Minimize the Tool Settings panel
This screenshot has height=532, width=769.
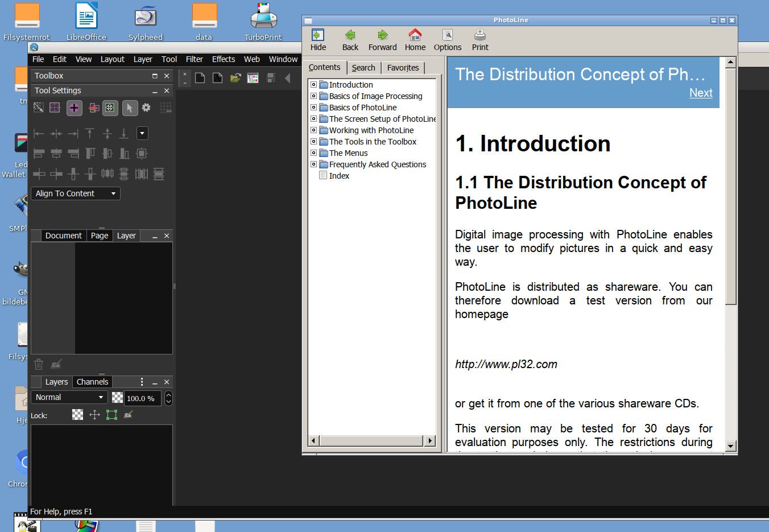(x=155, y=91)
